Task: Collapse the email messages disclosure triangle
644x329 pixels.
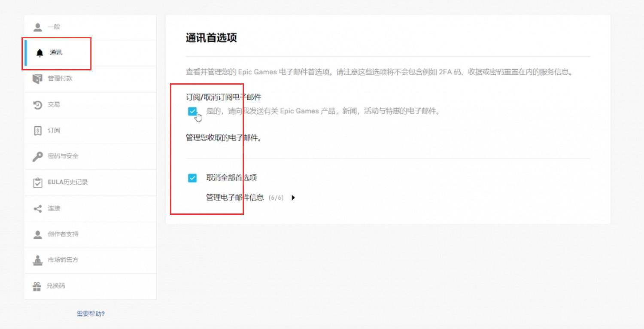Action: 293,198
